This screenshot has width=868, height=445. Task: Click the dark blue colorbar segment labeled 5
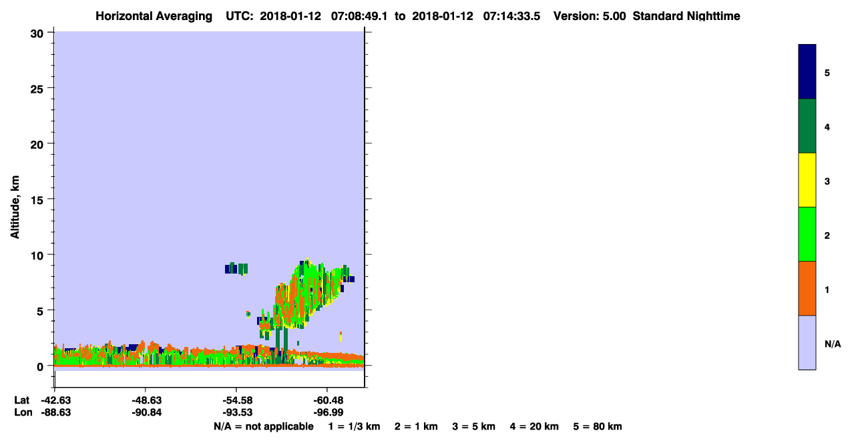(807, 72)
